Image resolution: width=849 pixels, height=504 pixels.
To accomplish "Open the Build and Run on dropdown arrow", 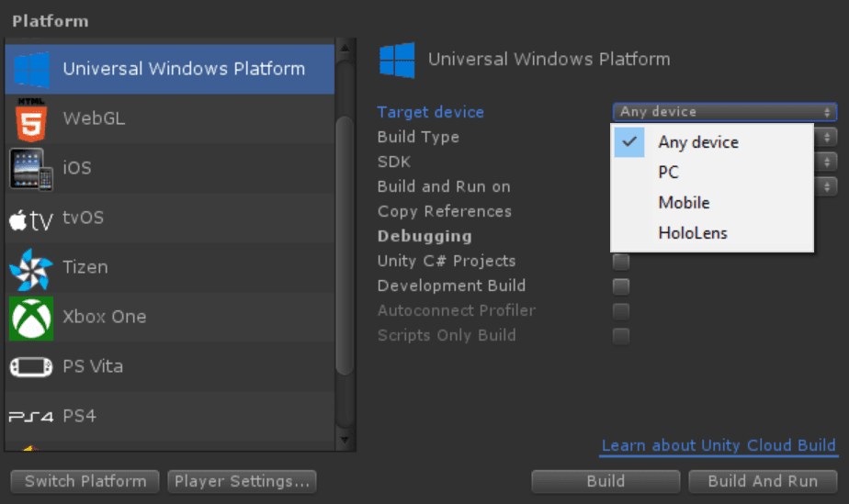I will (x=826, y=187).
